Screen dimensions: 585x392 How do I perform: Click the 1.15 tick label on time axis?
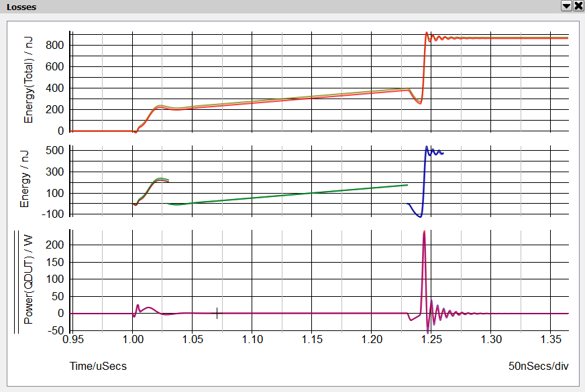click(311, 340)
